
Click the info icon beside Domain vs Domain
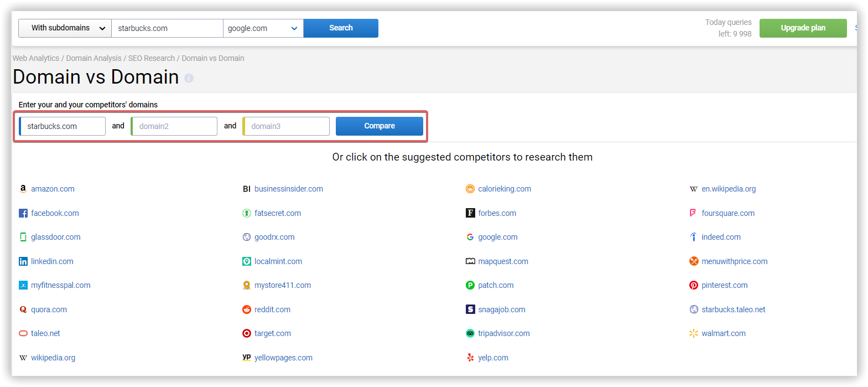click(x=189, y=78)
